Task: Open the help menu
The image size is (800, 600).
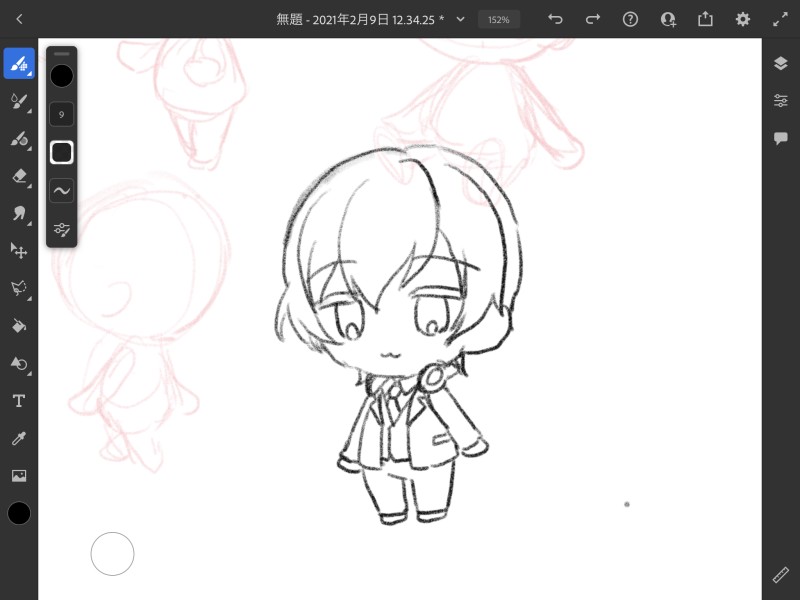Action: (x=630, y=19)
